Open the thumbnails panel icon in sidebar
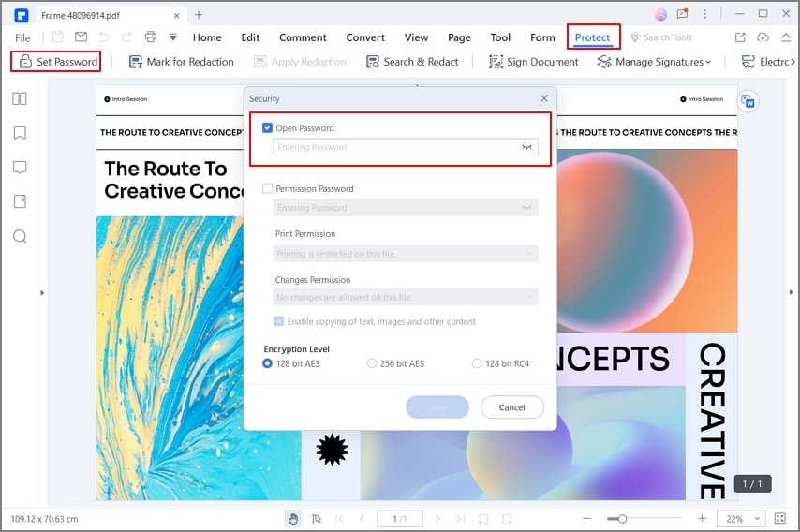 (20, 98)
